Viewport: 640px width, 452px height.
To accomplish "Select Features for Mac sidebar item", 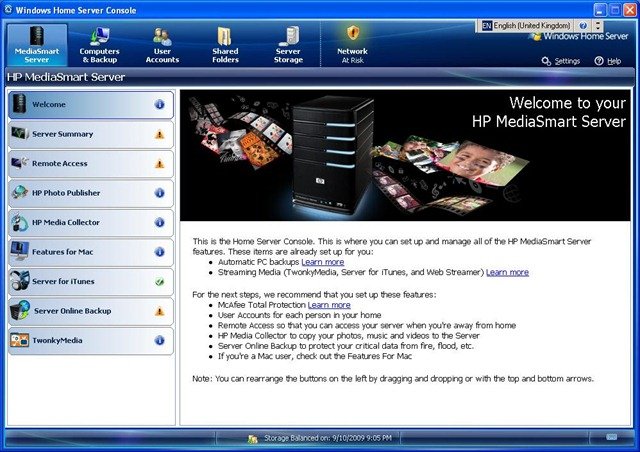I will (x=91, y=252).
